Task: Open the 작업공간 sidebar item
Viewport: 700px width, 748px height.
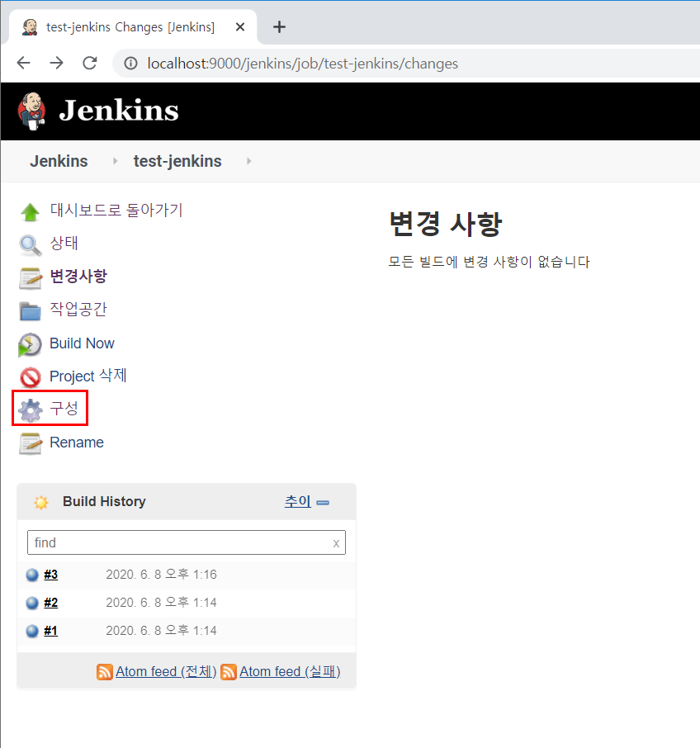Action: 78,309
